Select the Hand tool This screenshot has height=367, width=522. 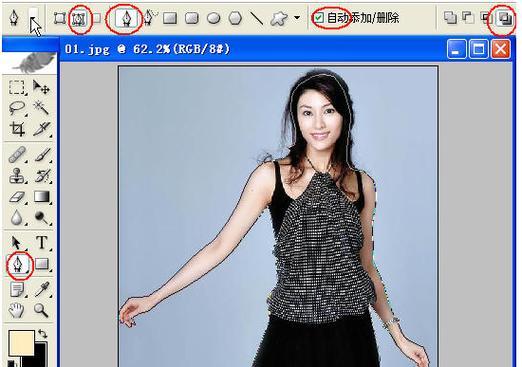pos(16,310)
